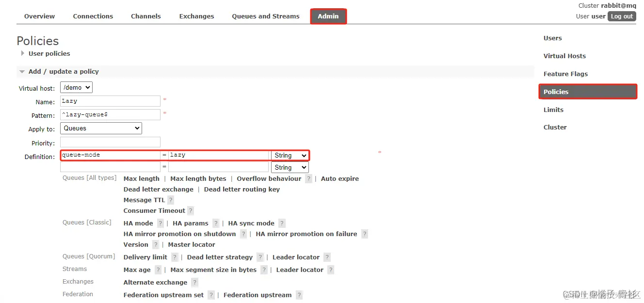This screenshot has height=303, width=644.
Task: Show help icon after Federation upstream
Action: click(x=299, y=295)
